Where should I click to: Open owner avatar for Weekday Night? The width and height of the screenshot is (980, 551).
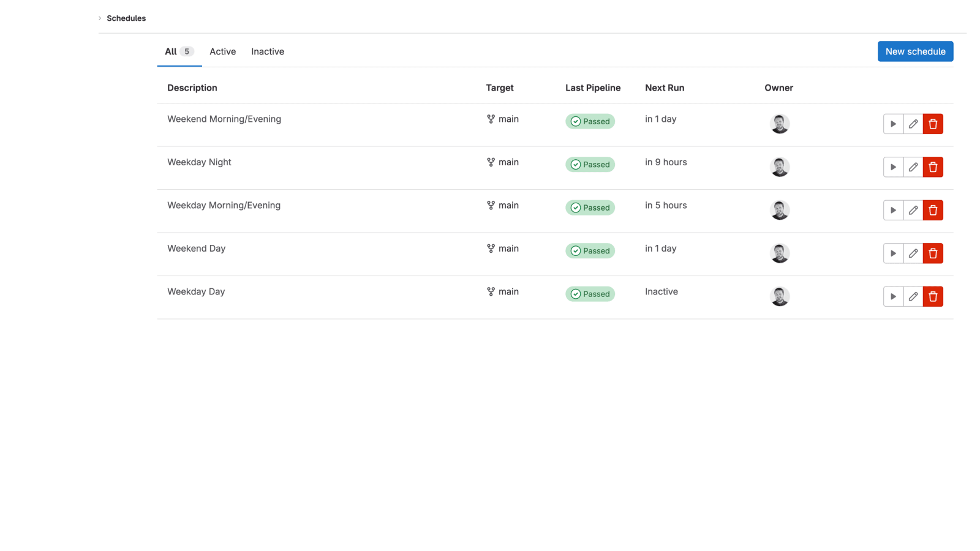pos(780,167)
